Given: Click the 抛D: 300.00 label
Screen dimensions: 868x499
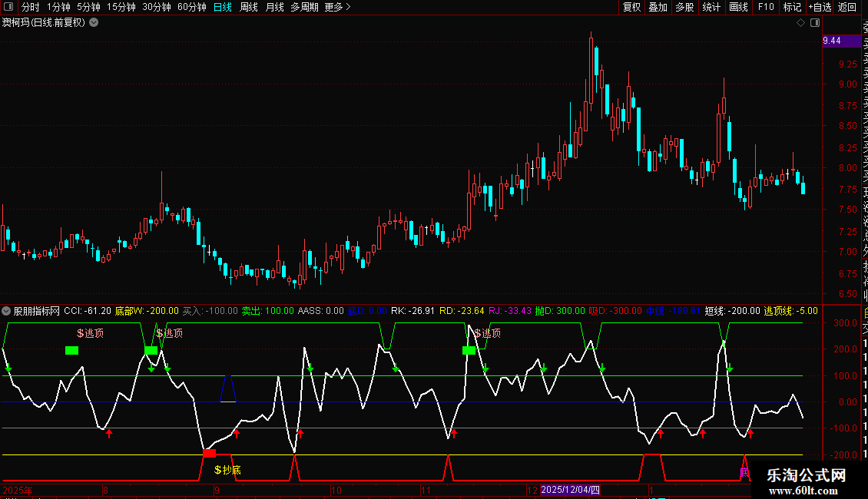Looking at the screenshot, I should pyautogui.click(x=560, y=311).
